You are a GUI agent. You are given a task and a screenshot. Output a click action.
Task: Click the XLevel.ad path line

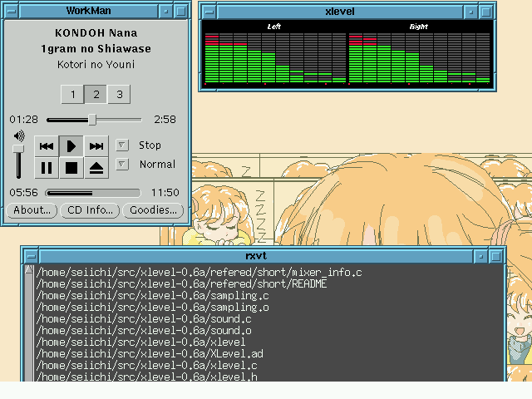[150, 354]
